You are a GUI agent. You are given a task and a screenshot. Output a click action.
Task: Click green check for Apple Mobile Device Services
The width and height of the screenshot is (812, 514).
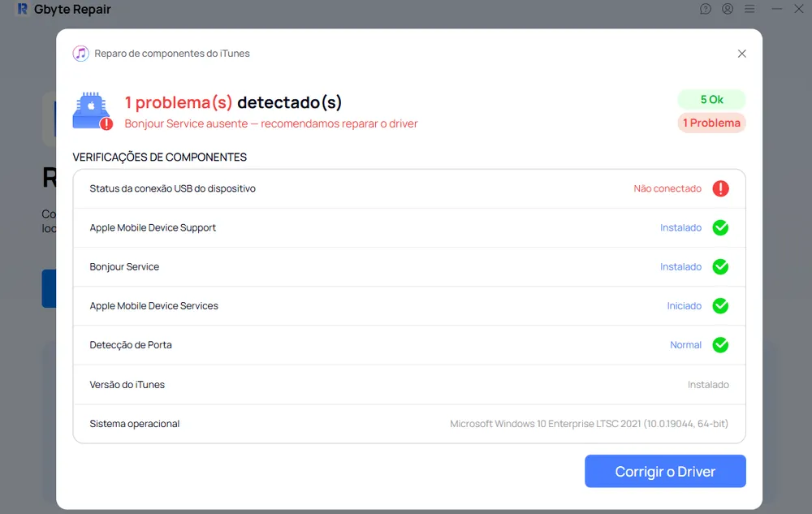pyautogui.click(x=720, y=306)
